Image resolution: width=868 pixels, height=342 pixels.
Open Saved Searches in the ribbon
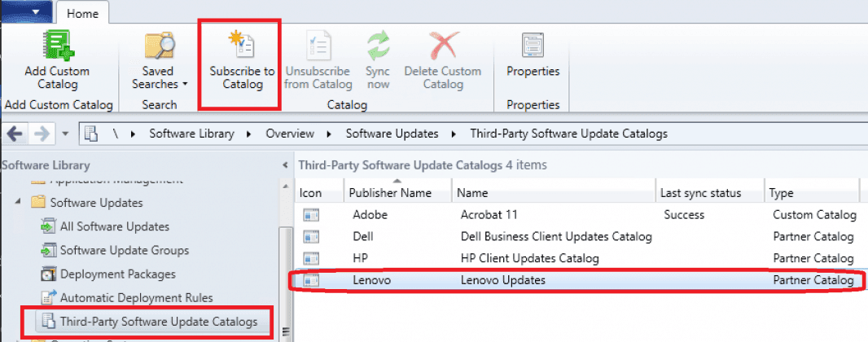[161, 61]
